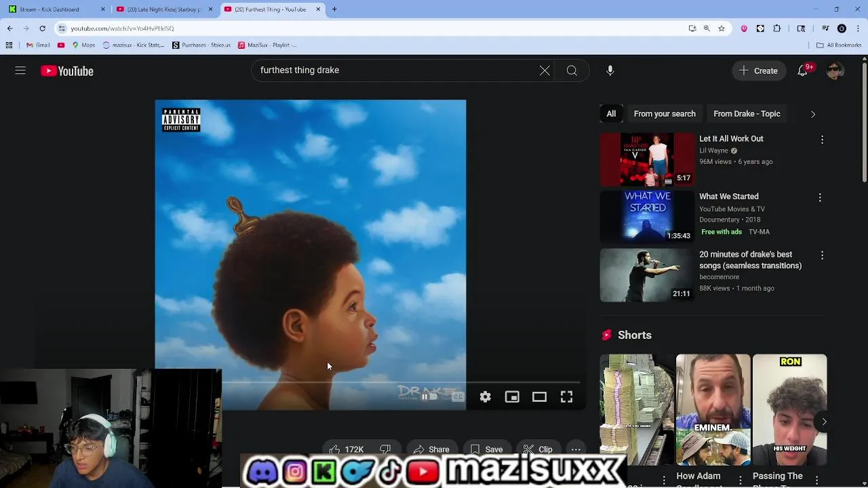The height and width of the screenshot is (488, 868).
Task: Create a clip of this video
Action: click(x=538, y=449)
